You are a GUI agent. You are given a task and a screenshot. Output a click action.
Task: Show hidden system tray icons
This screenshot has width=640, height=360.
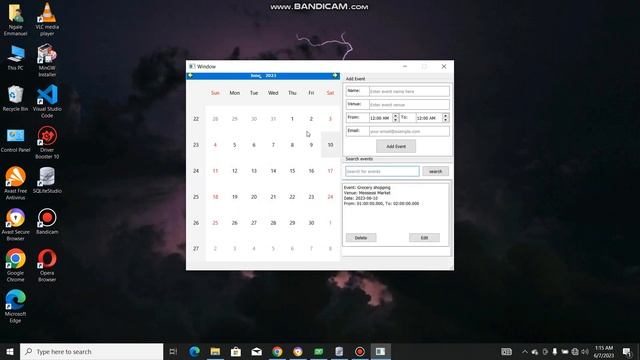525,351
